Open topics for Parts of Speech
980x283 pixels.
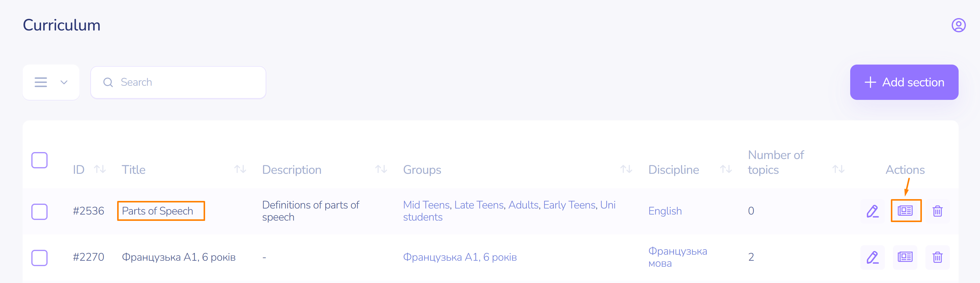(x=905, y=211)
